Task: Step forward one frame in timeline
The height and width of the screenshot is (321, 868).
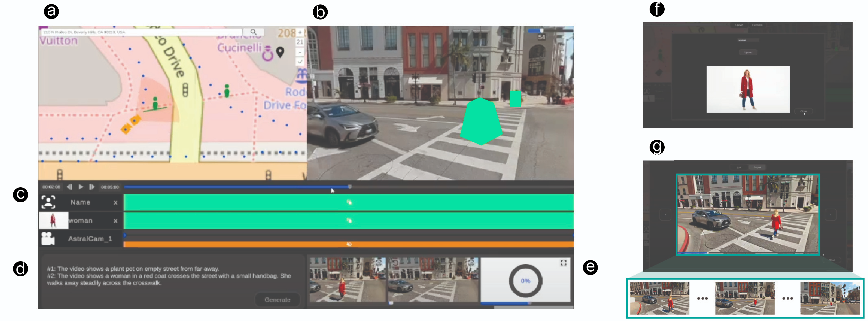Action: [92, 187]
